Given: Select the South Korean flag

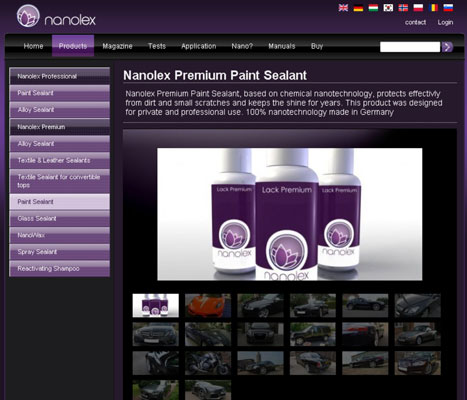Looking at the screenshot, I should (x=388, y=8).
